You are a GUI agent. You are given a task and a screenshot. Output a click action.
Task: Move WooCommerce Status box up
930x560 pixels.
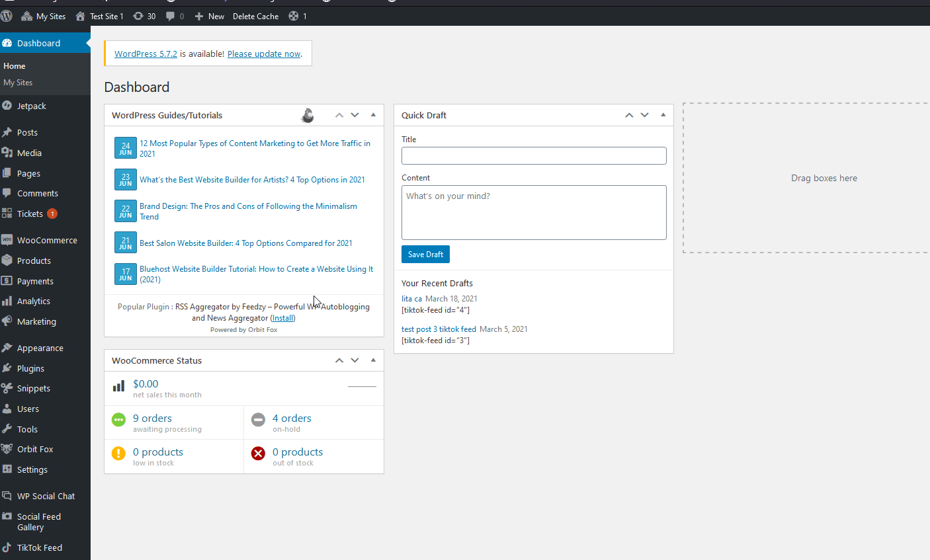tap(339, 360)
